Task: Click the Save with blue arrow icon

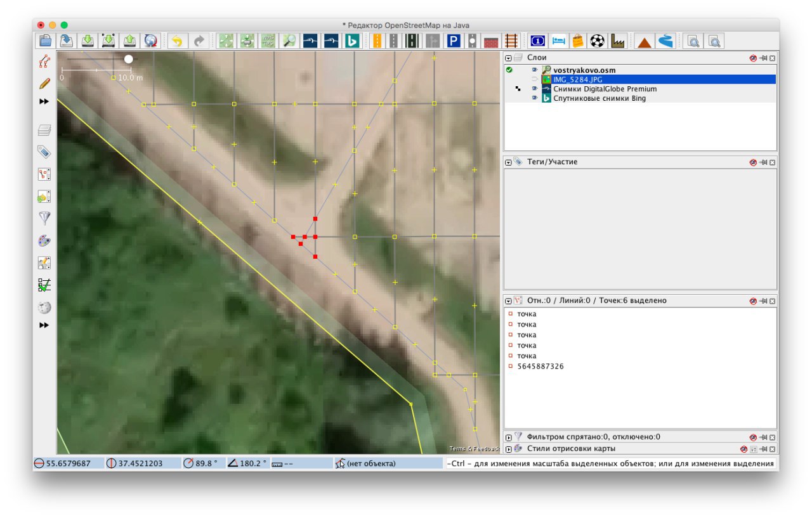Action: click(x=67, y=41)
